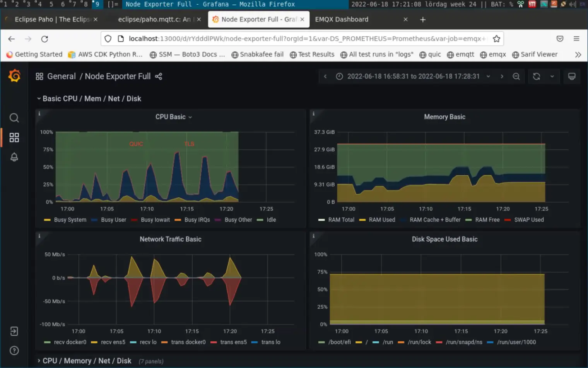The width and height of the screenshot is (588, 368).
Task: Open the Dashboards browse icon
Action: tap(14, 137)
